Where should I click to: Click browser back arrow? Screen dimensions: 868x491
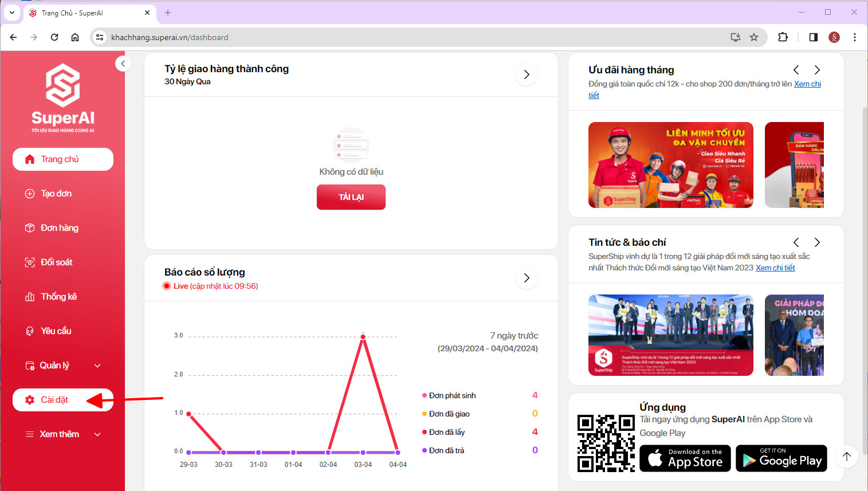[14, 37]
